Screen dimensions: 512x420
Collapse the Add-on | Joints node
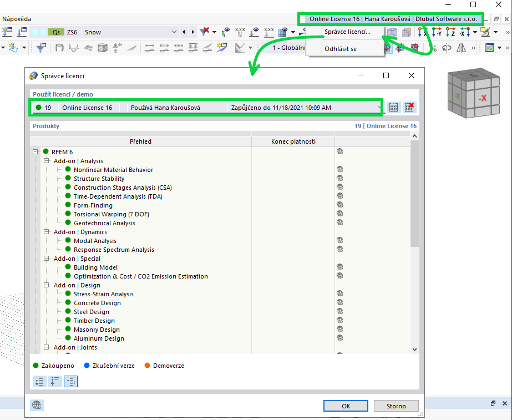[47, 347]
